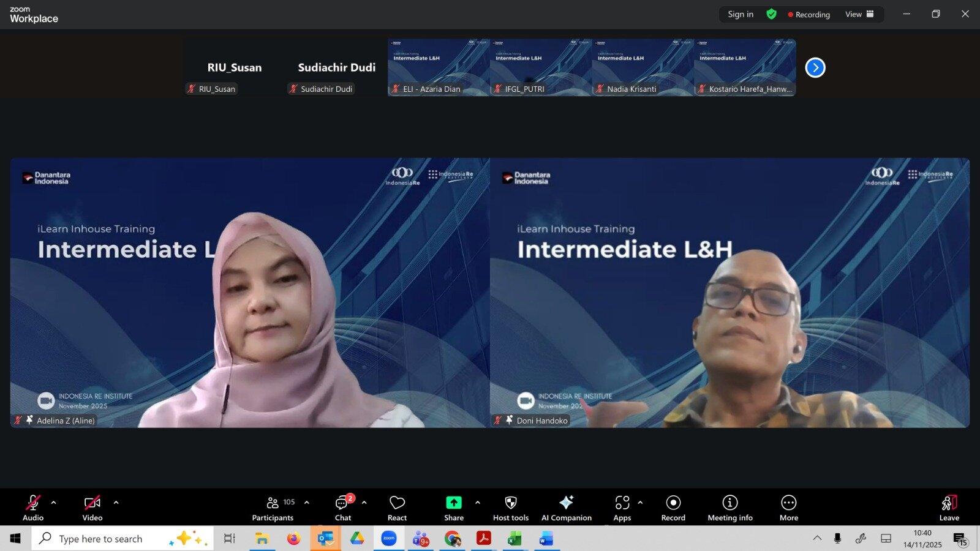
Task: Open the Participants panel
Action: coord(273,508)
